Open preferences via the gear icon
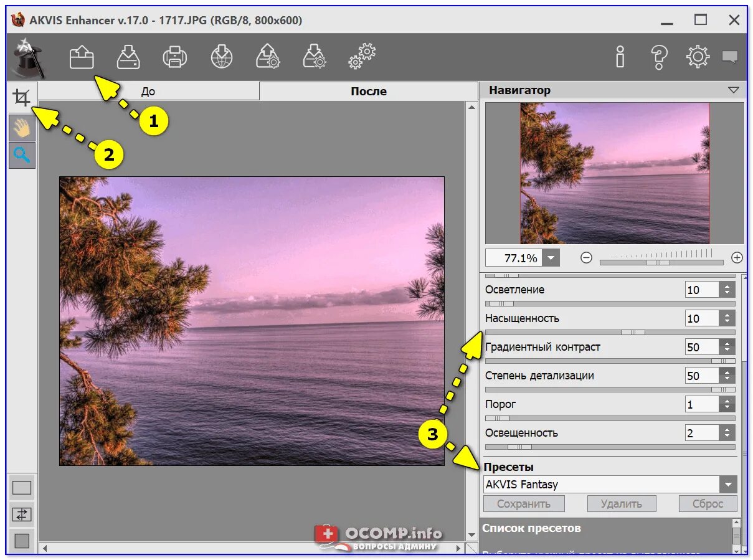This screenshot has height=560, width=753. click(698, 57)
